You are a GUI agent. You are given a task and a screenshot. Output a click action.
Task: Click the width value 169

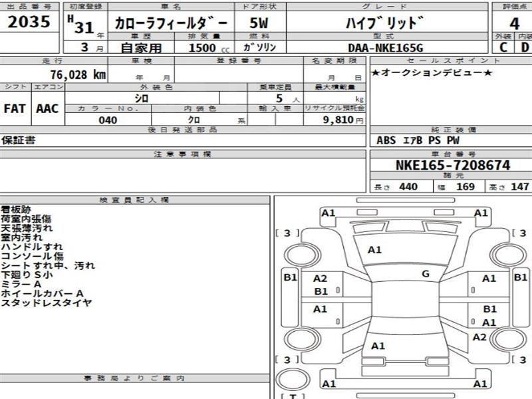coord(465,187)
